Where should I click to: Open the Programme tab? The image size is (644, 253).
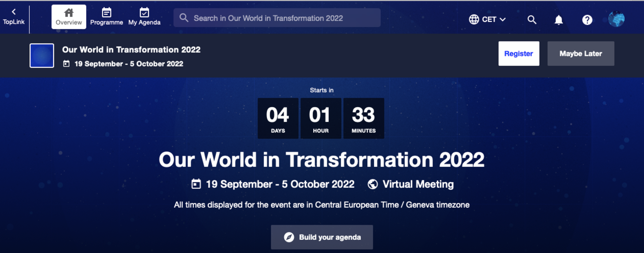[x=107, y=17]
